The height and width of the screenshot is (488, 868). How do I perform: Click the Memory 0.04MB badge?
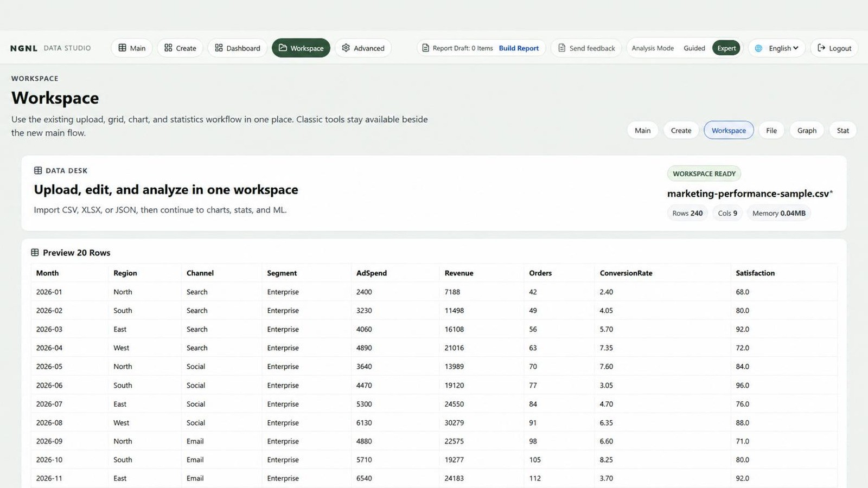pos(778,213)
